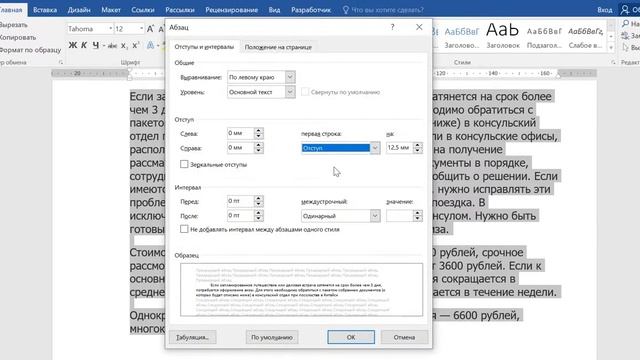Open the font size 12 dropdown
Viewport: 640px width, 360px height.
click(x=142, y=29)
